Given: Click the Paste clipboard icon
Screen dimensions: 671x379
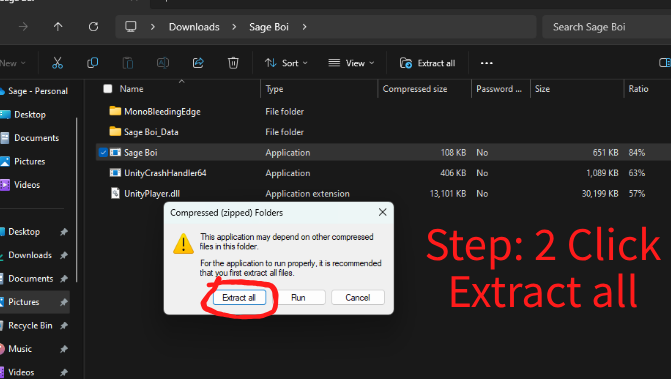Looking at the screenshot, I should [128, 63].
